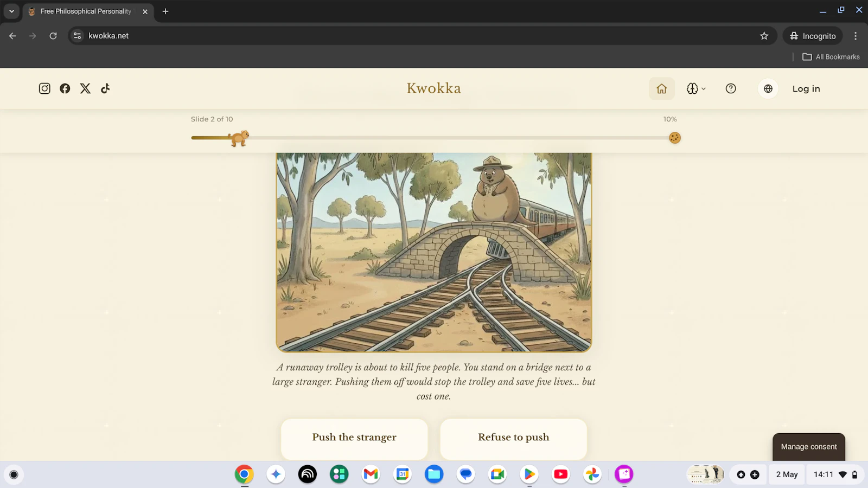Open Messages chat app from shelf
868x488 pixels.
[x=465, y=474]
